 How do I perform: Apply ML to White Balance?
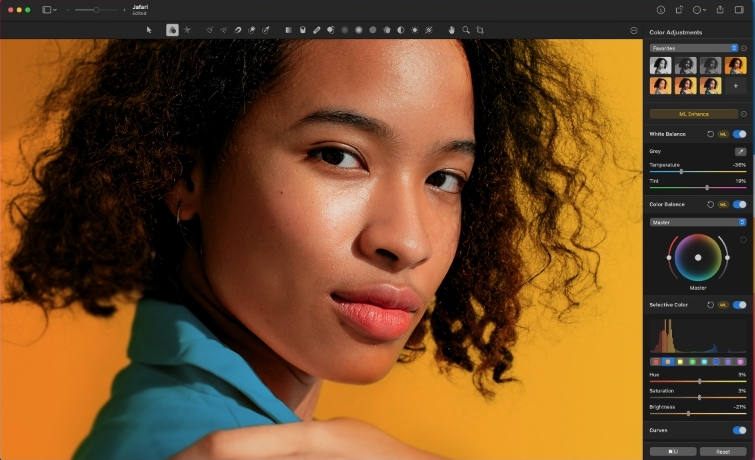[x=723, y=134]
